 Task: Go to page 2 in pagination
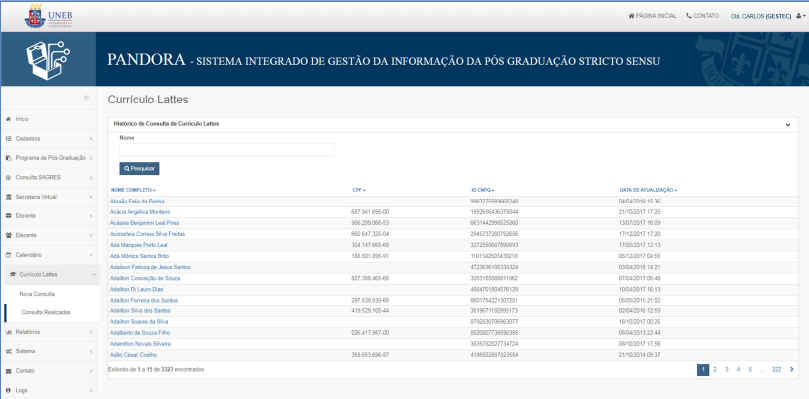click(x=715, y=369)
